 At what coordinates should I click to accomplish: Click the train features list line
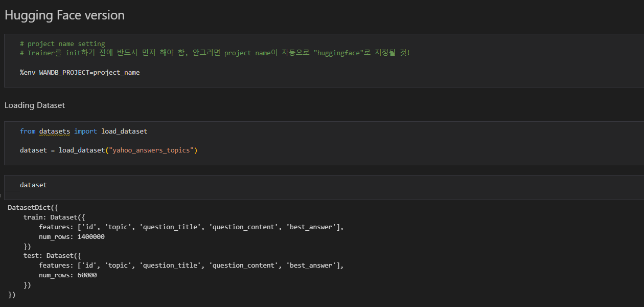click(x=191, y=227)
